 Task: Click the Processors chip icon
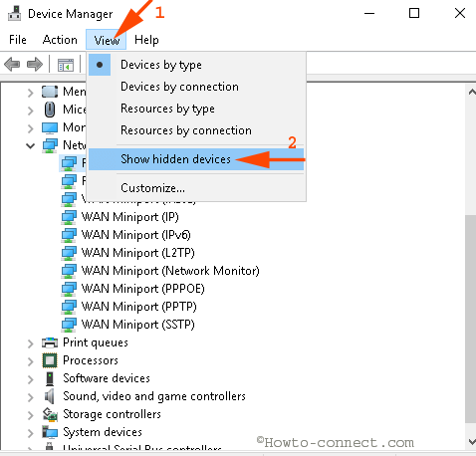coord(50,360)
